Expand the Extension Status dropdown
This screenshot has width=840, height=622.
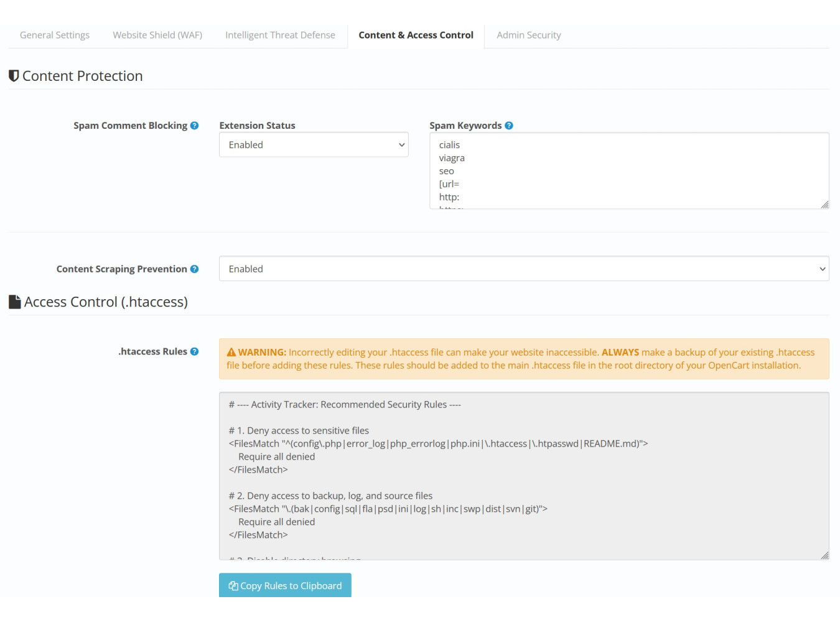314,145
